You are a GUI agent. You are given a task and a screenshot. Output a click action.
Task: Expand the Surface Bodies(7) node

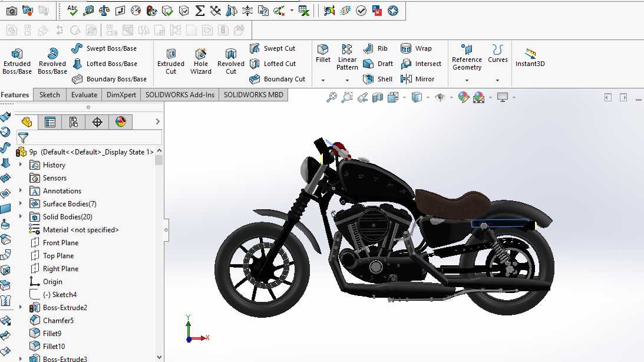[x=21, y=203]
